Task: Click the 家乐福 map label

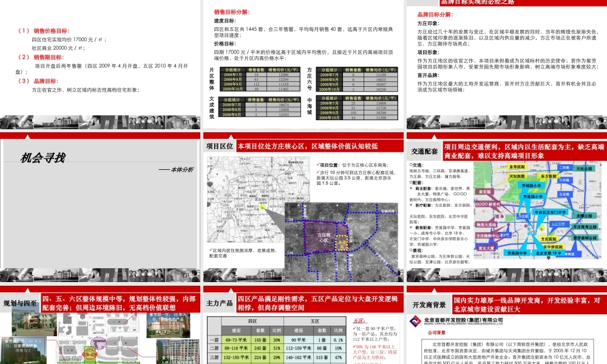Action: point(484,192)
